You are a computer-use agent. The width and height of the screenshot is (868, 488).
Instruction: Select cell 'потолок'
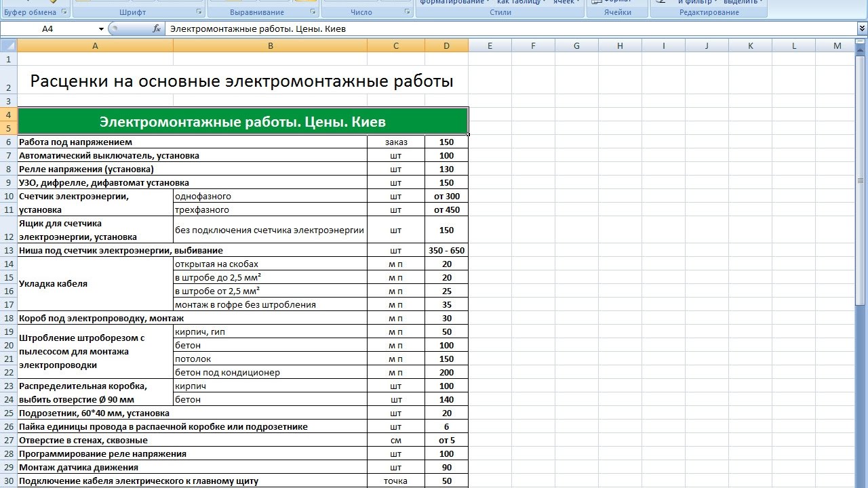270,359
